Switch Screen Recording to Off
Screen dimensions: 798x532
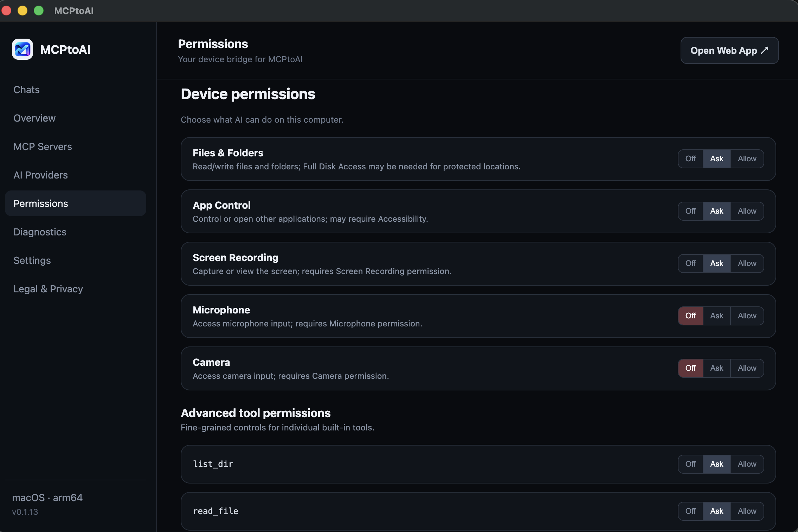(x=690, y=264)
